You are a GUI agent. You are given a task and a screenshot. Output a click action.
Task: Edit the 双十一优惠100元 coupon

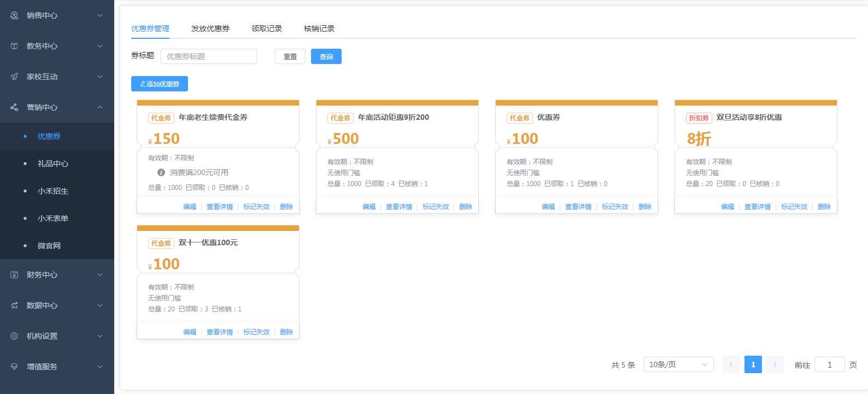[190, 332]
